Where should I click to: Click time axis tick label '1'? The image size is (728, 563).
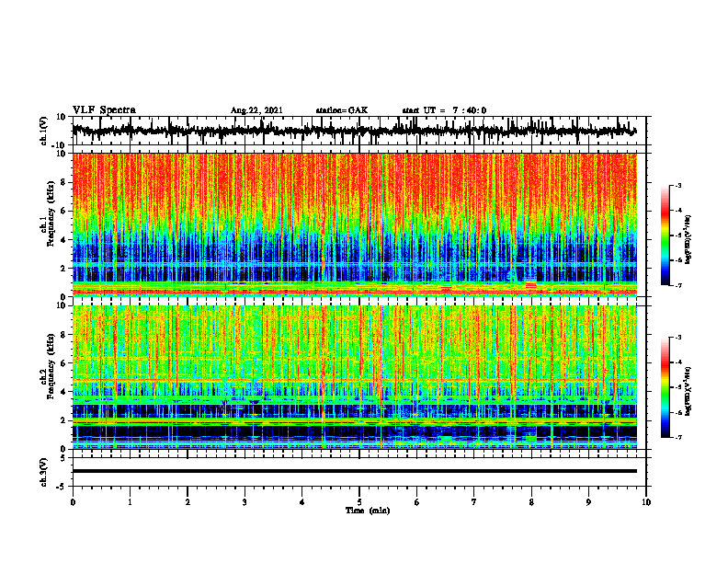pyautogui.click(x=130, y=502)
